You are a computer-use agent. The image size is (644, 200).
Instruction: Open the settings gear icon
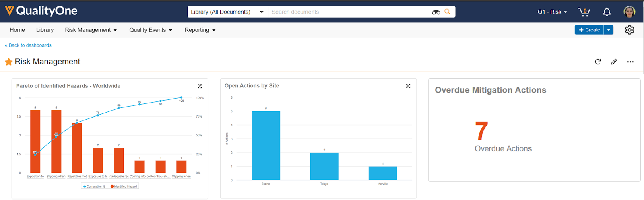tap(630, 30)
